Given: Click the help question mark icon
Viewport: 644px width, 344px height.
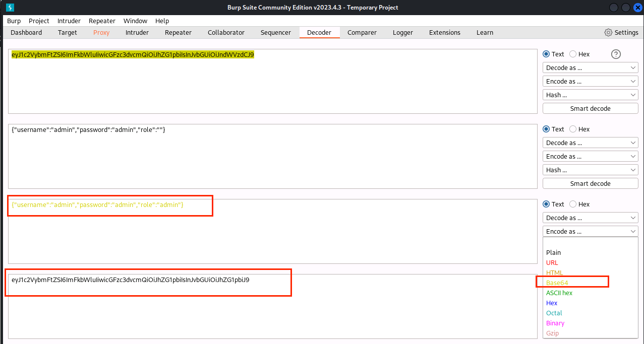Looking at the screenshot, I should pyautogui.click(x=616, y=54).
